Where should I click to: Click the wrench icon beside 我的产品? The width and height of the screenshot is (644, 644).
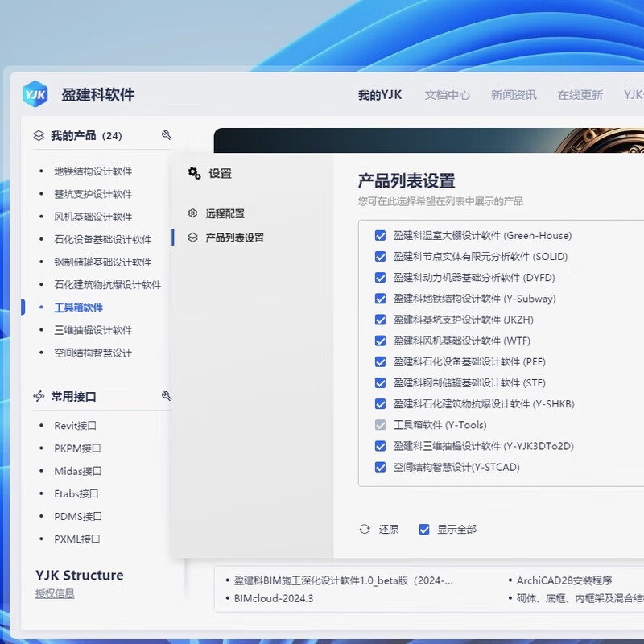click(167, 135)
